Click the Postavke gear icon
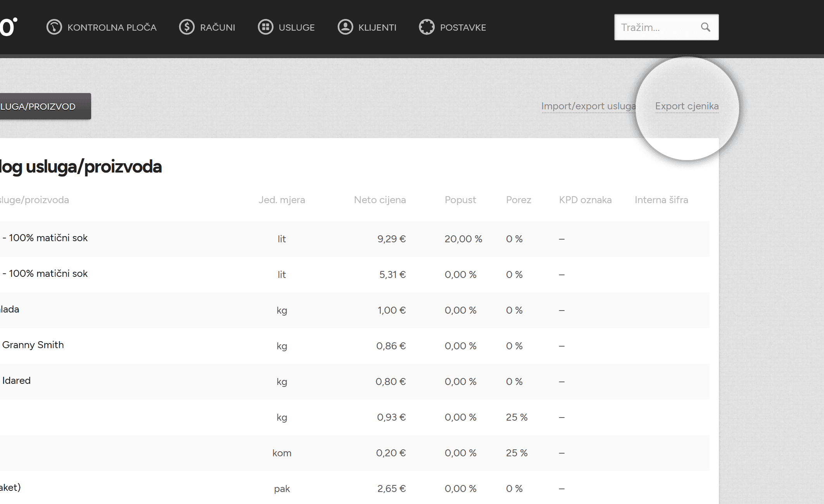The image size is (824, 504). click(427, 27)
